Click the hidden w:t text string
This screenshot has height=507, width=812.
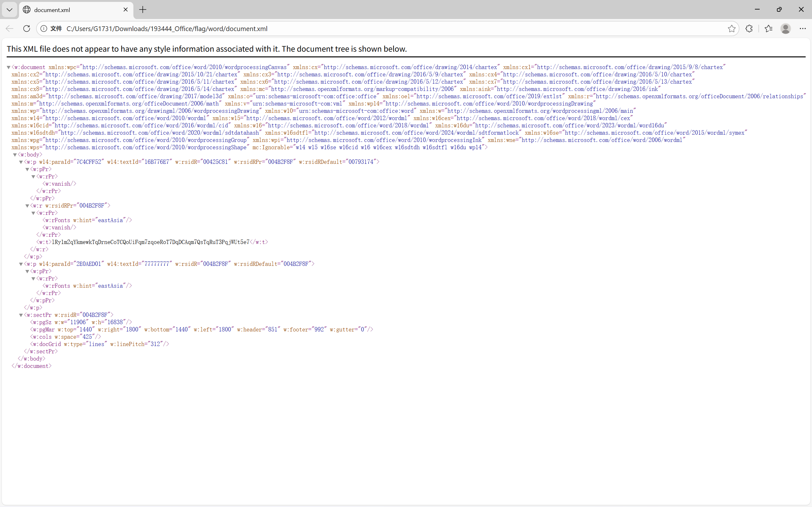(150, 242)
